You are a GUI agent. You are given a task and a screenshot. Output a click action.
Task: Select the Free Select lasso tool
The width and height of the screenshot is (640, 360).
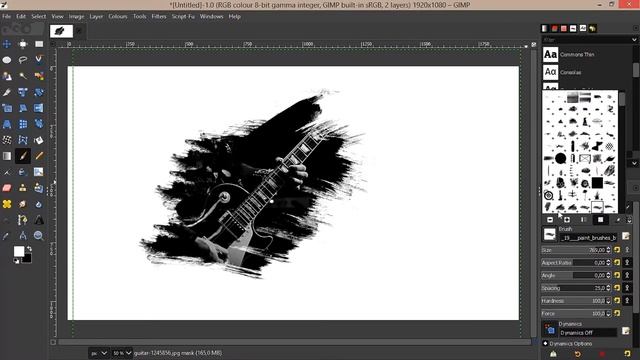coord(23,60)
